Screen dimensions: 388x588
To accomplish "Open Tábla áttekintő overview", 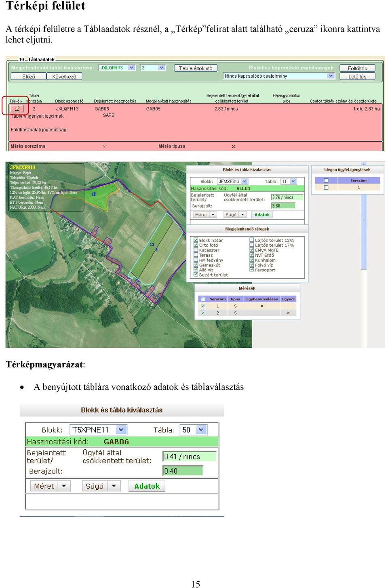I will coord(196,68).
